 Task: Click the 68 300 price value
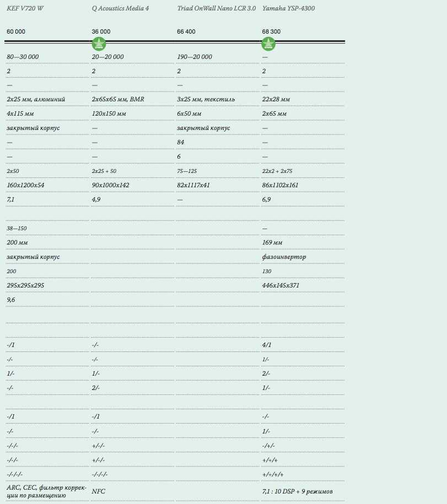[x=271, y=32]
